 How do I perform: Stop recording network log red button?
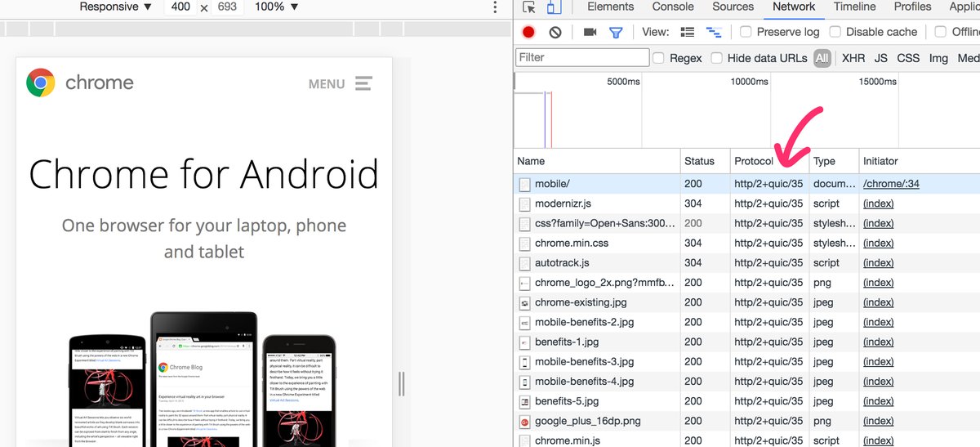[x=528, y=32]
